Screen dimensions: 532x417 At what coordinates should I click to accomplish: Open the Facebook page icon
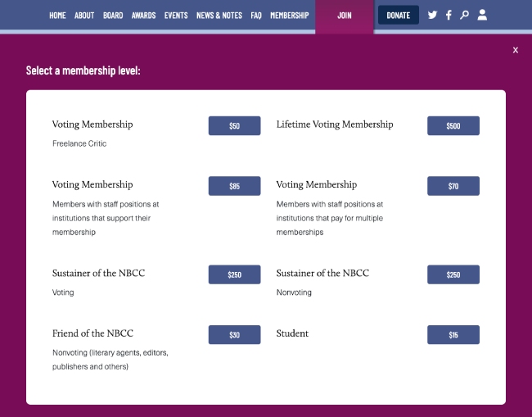[x=449, y=15]
